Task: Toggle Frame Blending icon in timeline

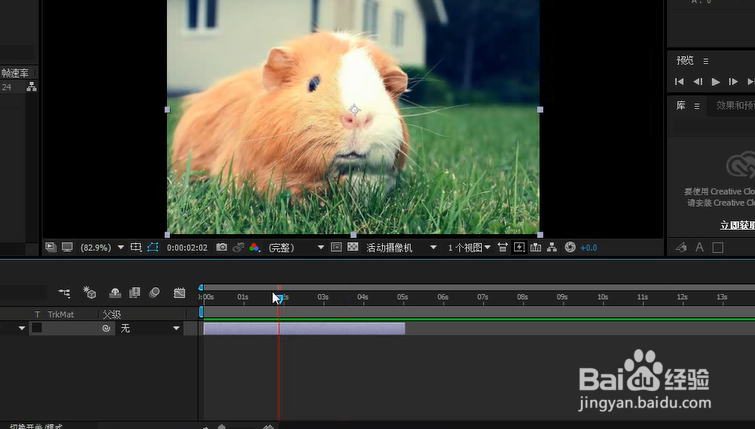Action: click(134, 292)
